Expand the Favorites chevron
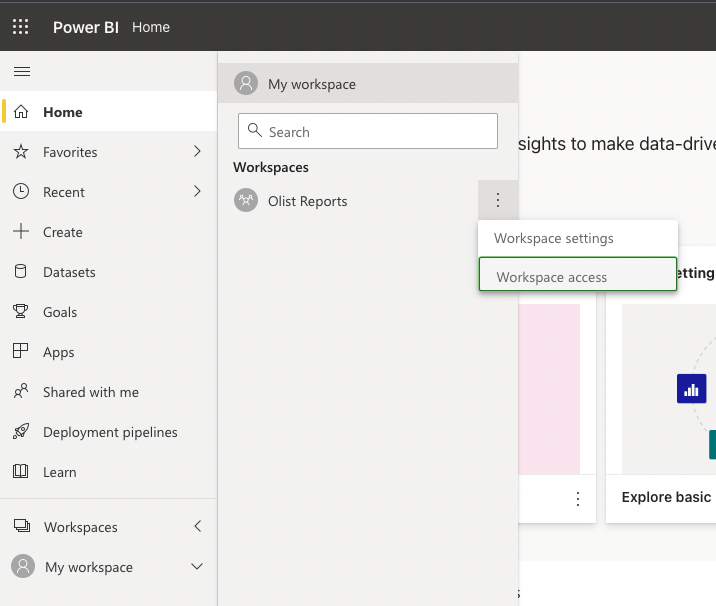 click(x=197, y=152)
